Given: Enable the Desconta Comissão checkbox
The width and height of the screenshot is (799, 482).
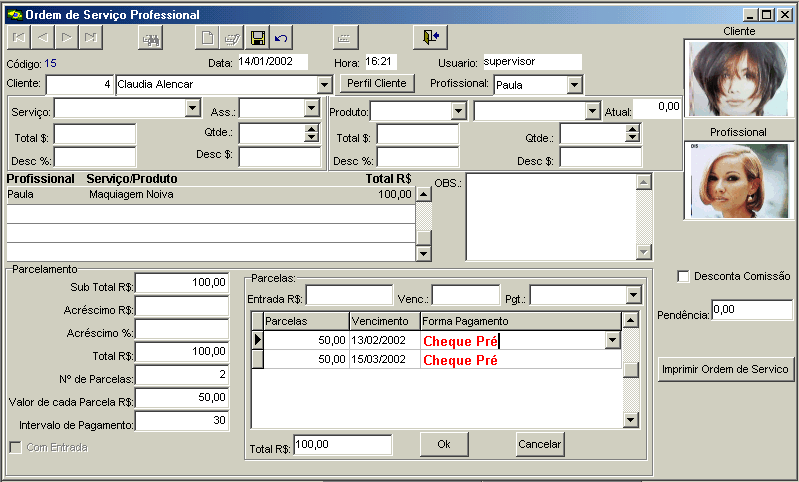Looking at the screenshot, I should [684, 276].
